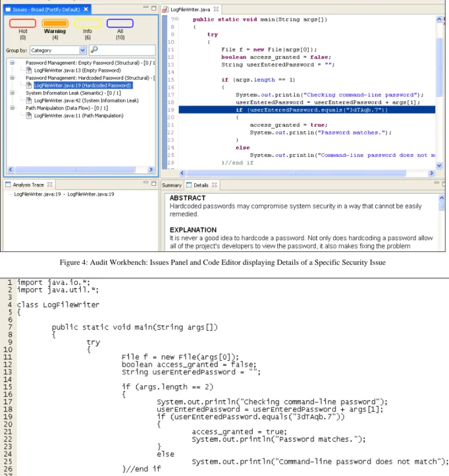Close the Details tab

pos(214,185)
